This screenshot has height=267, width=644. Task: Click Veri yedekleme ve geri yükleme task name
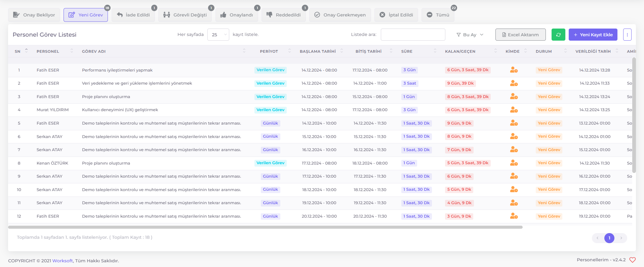137,83
